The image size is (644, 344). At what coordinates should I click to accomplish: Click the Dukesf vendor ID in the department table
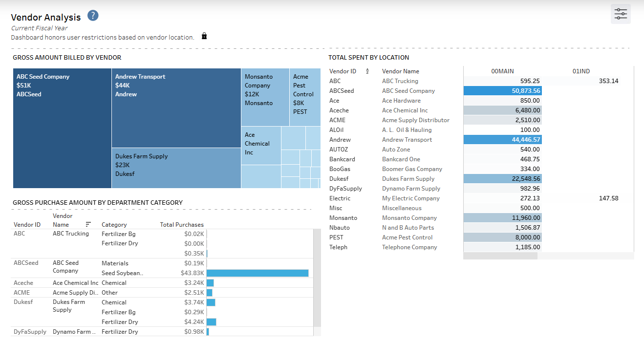[x=23, y=302]
